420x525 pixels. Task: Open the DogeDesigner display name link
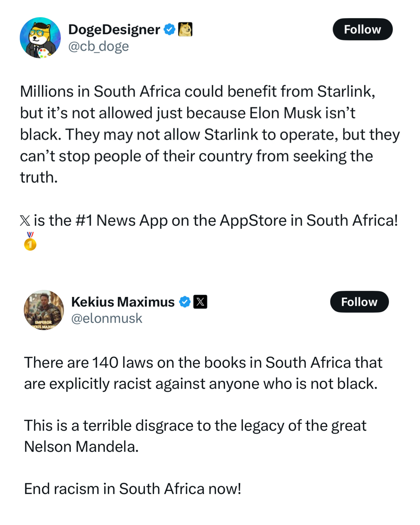pos(114,29)
